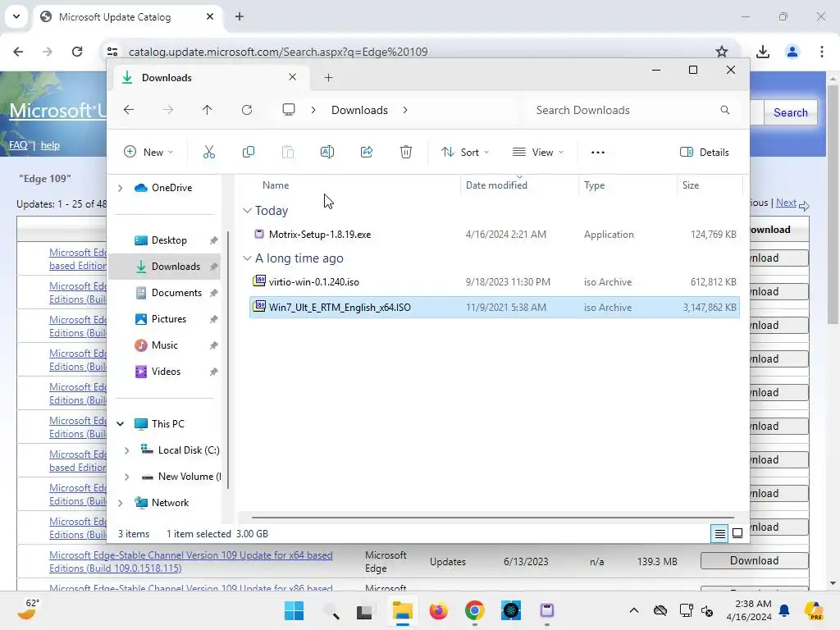Switch to large thumbnails view in status bar
840x630 pixels.
pyautogui.click(x=737, y=533)
